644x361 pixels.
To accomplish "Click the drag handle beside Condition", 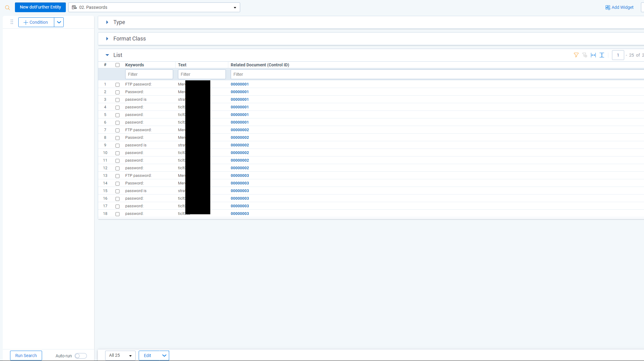I will click(12, 22).
